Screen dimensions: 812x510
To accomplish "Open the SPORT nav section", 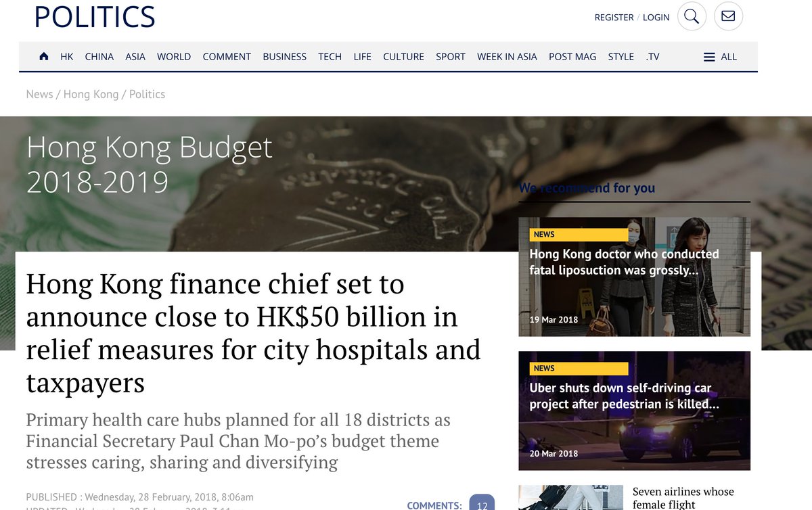I will [x=451, y=57].
